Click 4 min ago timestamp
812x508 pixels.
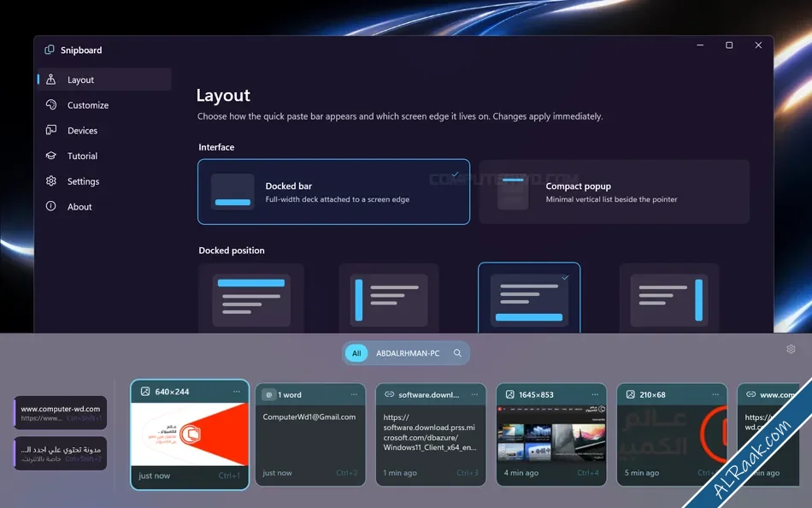pyautogui.click(x=521, y=473)
